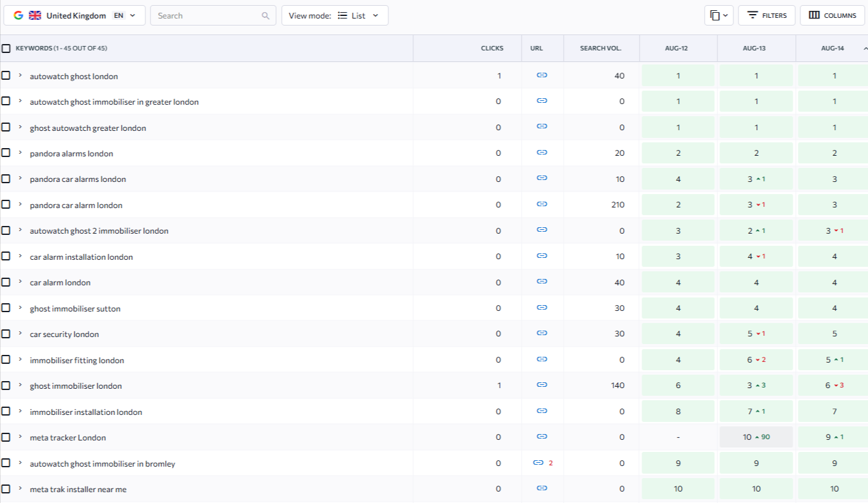Viewport: 868px width, 503px height.
Task: Check the pandora alarms london row
Action: point(6,153)
